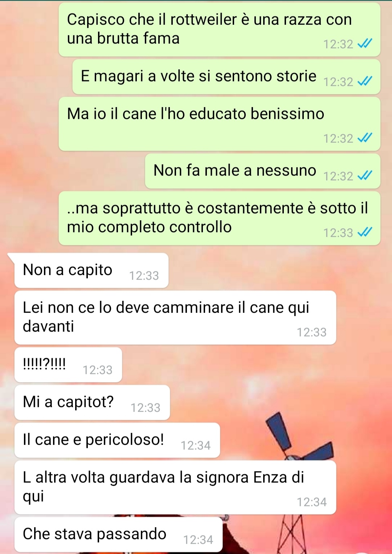Select the 'Mi a capitot?' message

pyautogui.click(x=92, y=403)
